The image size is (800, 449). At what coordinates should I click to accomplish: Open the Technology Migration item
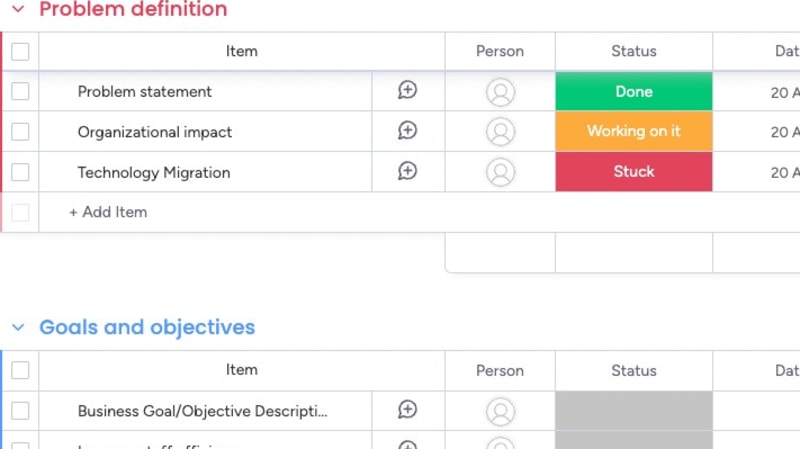[154, 173]
